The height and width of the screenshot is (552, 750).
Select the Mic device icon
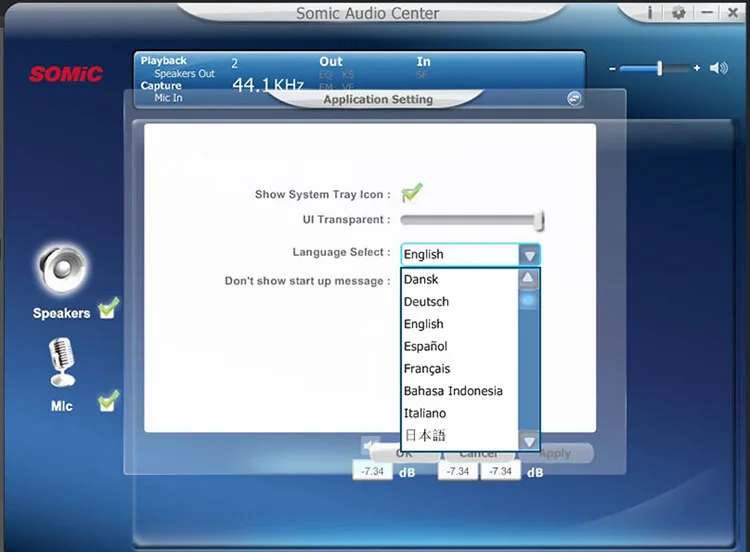[x=62, y=362]
